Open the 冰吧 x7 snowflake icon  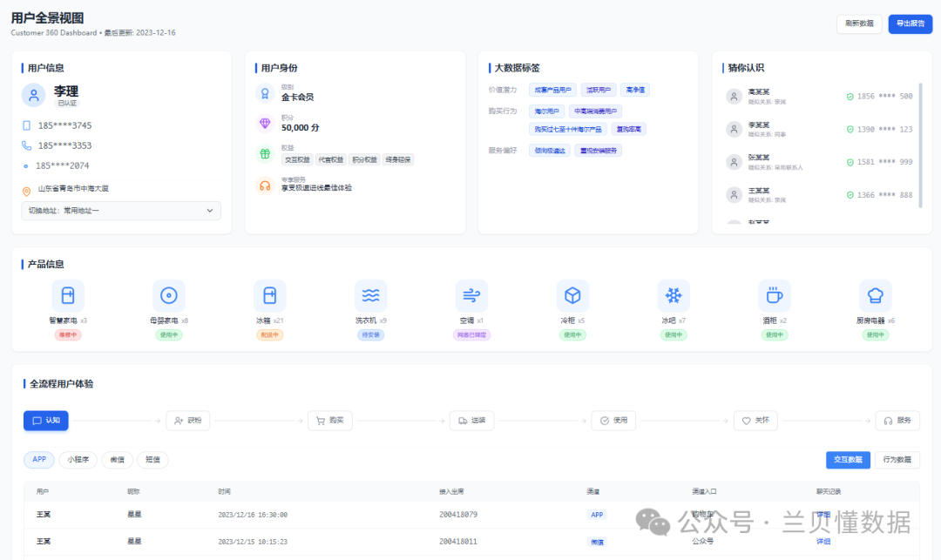pyautogui.click(x=674, y=295)
